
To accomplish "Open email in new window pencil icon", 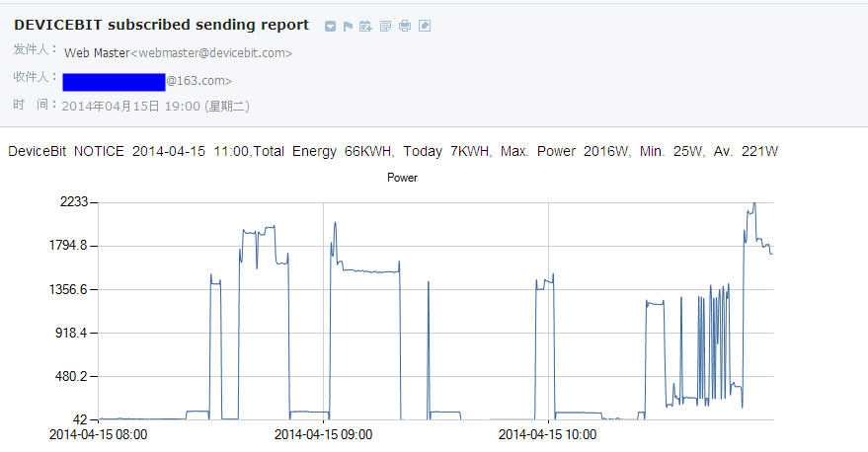I will (x=425, y=26).
